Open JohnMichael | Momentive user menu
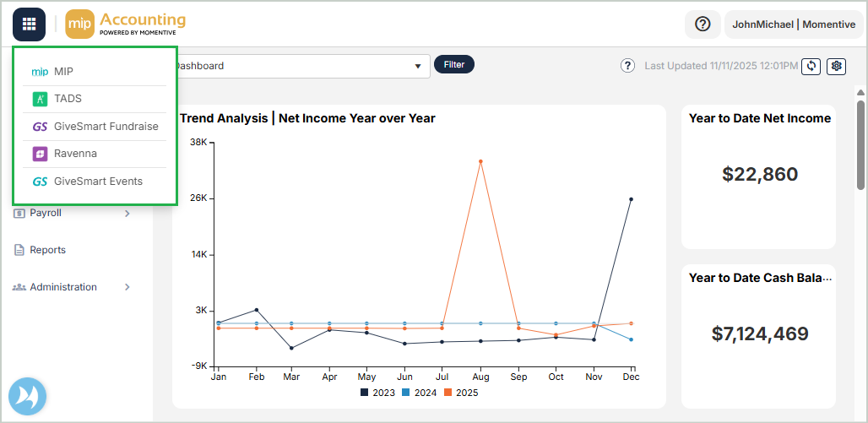868x423 pixels. pos(793,24)
